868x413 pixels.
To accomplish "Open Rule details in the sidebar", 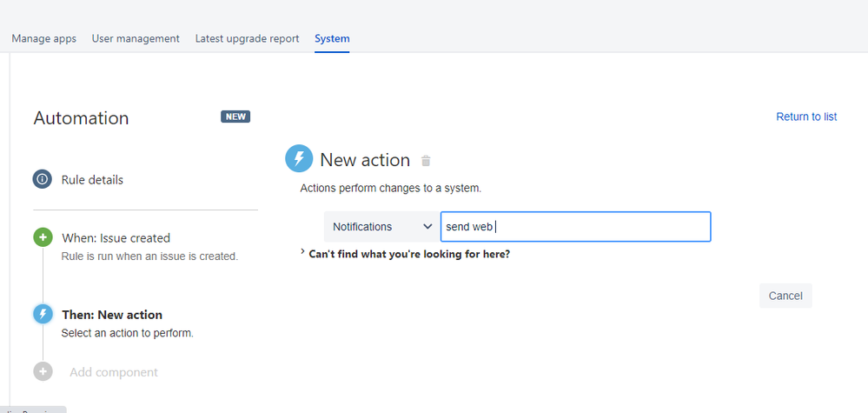I will click(92, 180).
